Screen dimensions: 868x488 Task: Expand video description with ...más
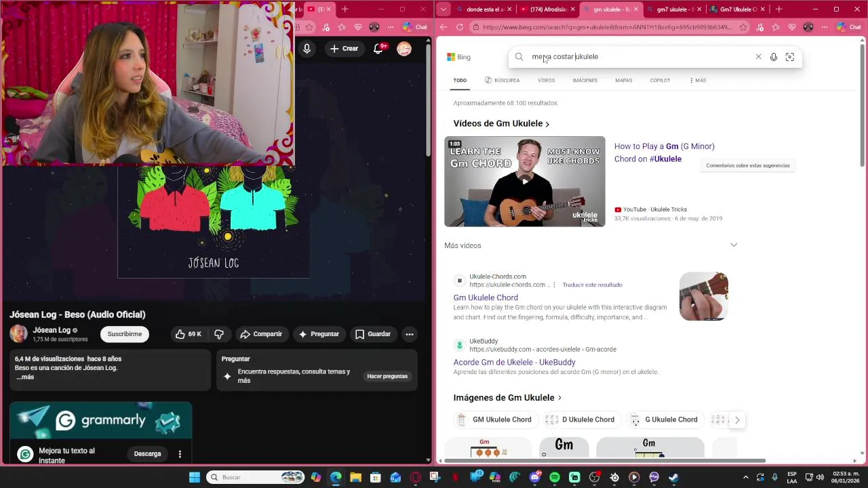(25, 377)
